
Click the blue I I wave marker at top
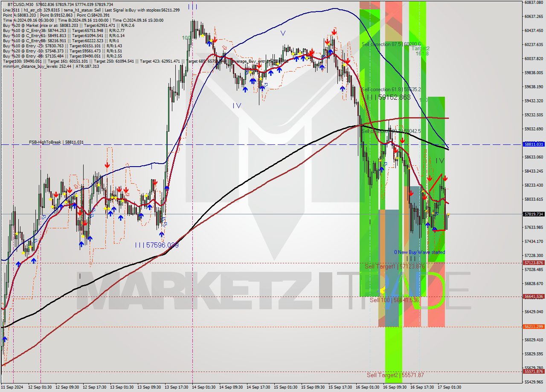192,7
